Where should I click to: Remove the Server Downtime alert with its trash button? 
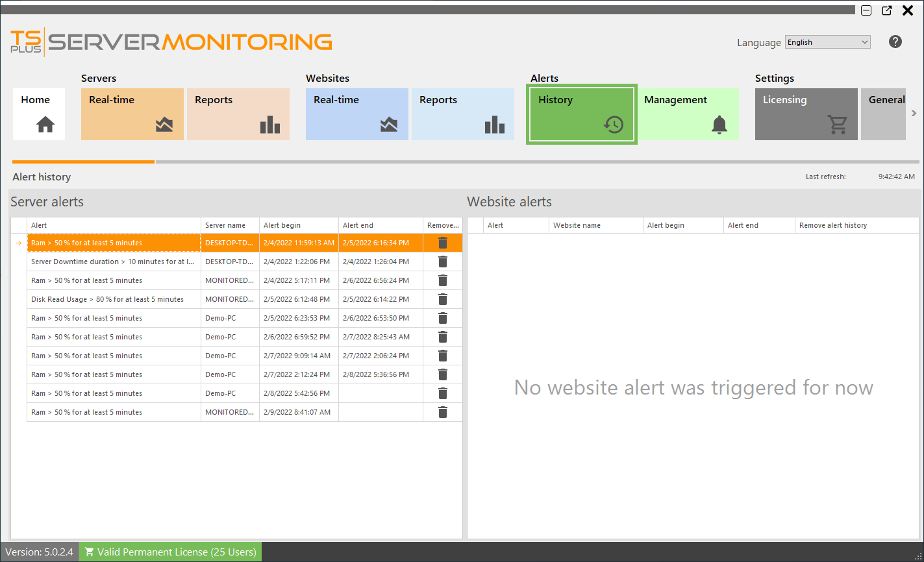click(442, 261)
